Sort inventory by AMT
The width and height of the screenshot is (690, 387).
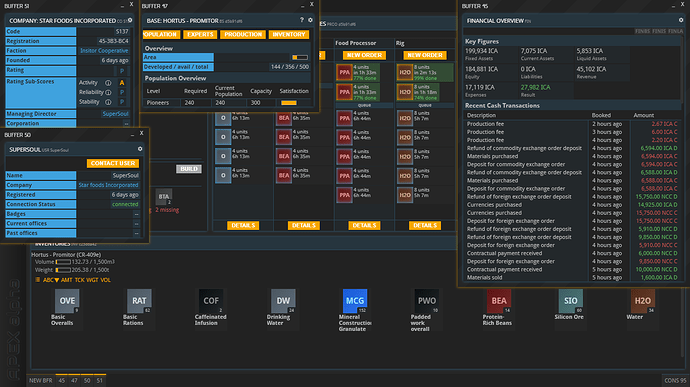(x=66, y=280)
